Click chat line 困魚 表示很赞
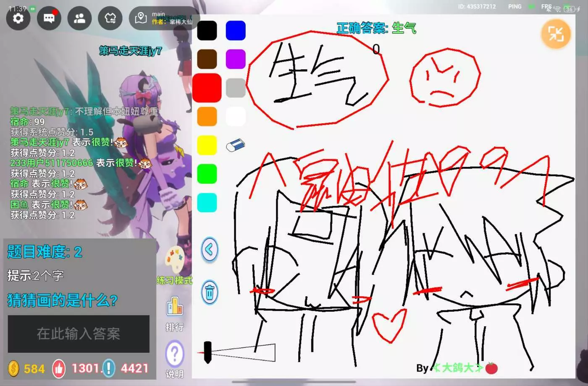Screen dimensions: 588x386 click(49, 204)
